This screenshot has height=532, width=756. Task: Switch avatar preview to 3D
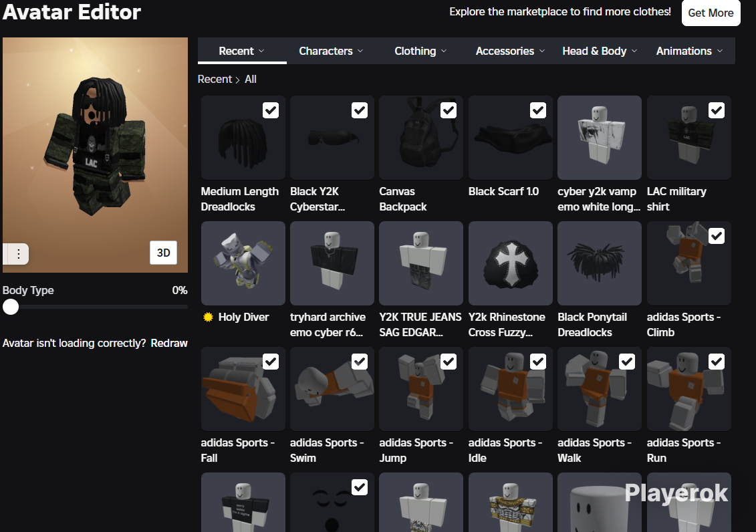pyautogui.click(x=164, y=253)
